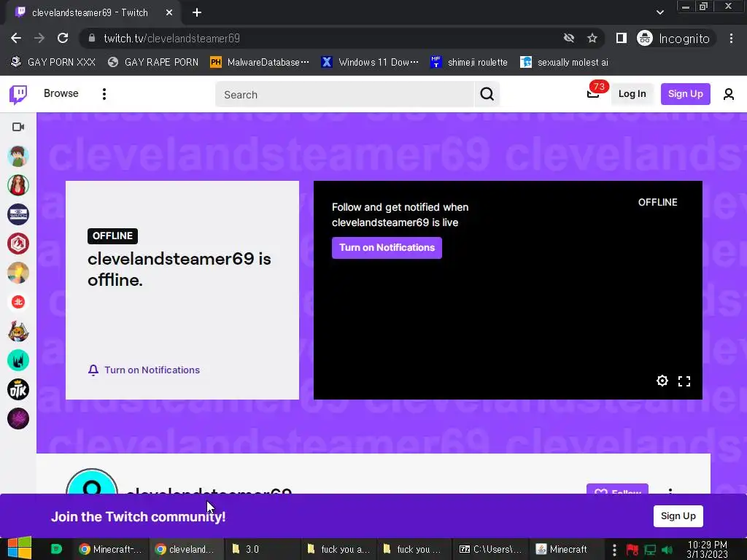This screenshot has width=747, height=560.
Task: Click the taskbar clock 10:29 PM
Action: pyautogui.click(x=707, y=549)
